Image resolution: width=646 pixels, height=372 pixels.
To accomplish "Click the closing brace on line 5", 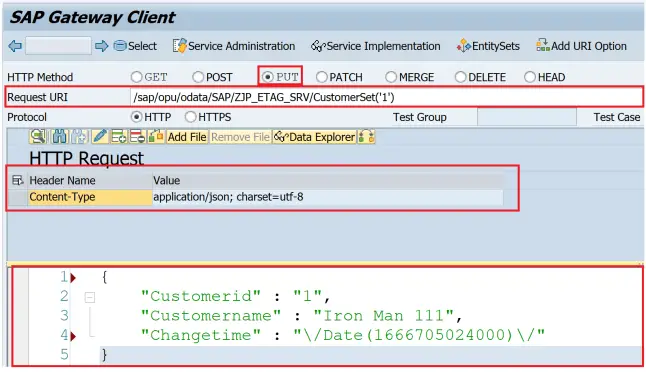I will (104, 354).
